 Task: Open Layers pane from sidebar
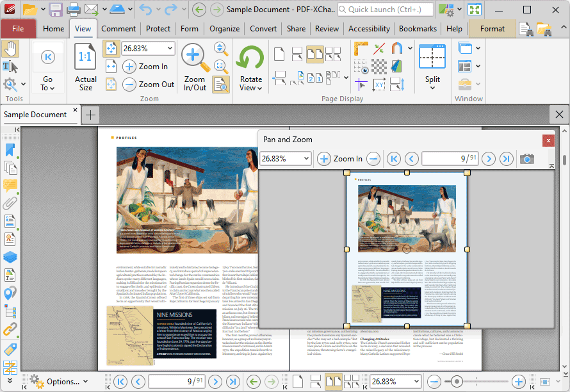pyautogui.click(x=10, y=257)
